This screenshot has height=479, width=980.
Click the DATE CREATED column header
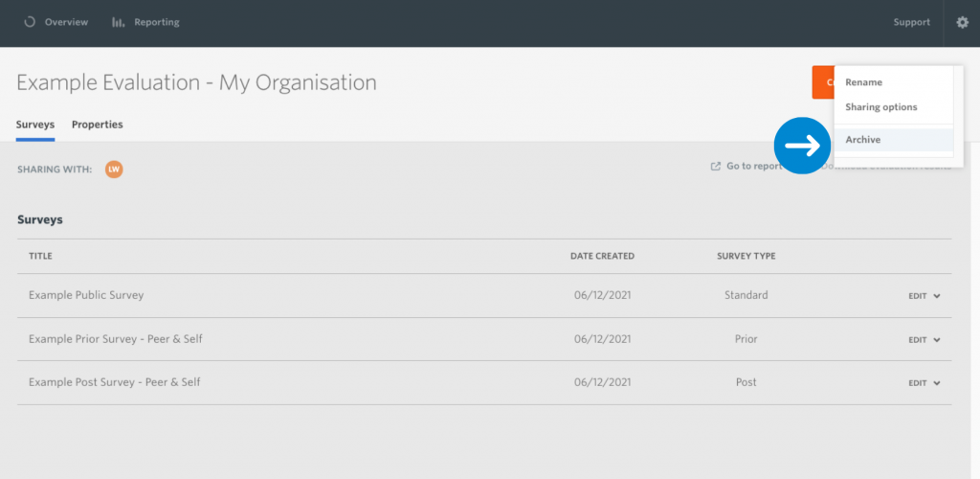point(603,256)
